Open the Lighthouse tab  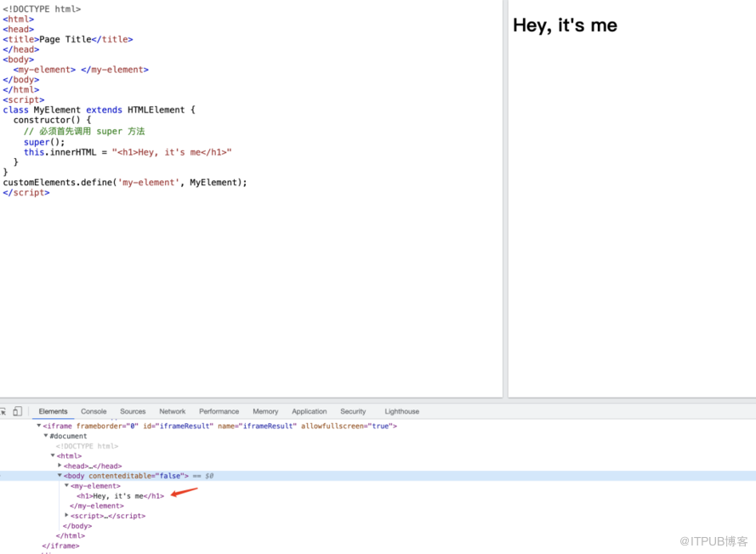point(401,411)
